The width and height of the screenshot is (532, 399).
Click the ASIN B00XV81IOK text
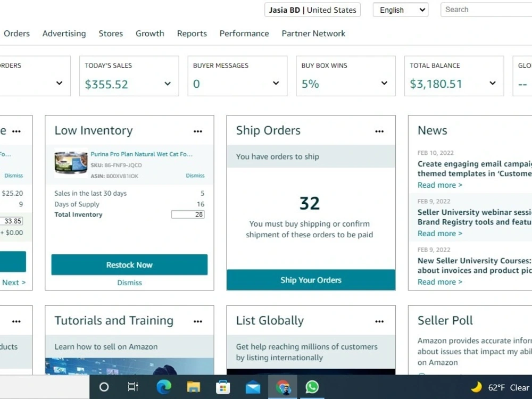point(114,176)
